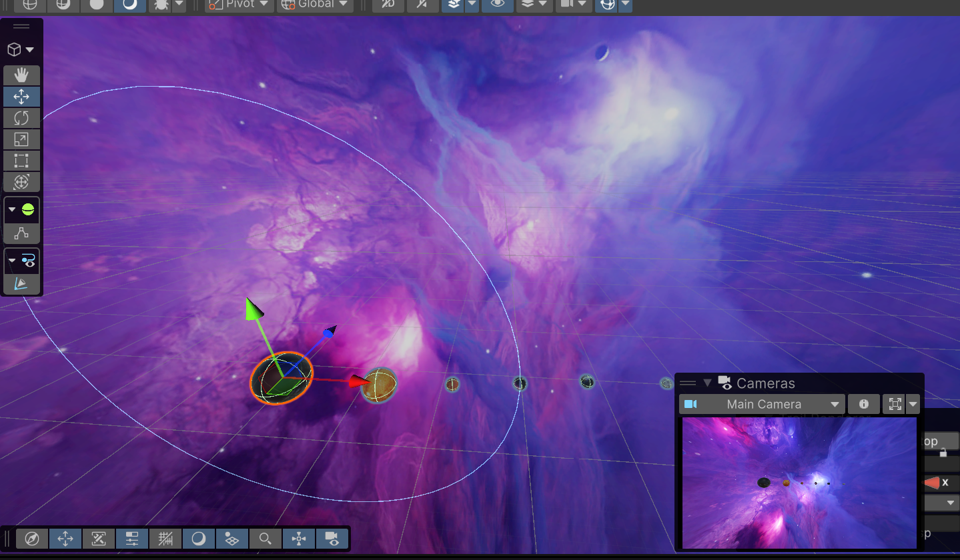Click the sliders icon in the bottom toolbar
This screenshot has width=960, height=560.
(x=131, y=539)
